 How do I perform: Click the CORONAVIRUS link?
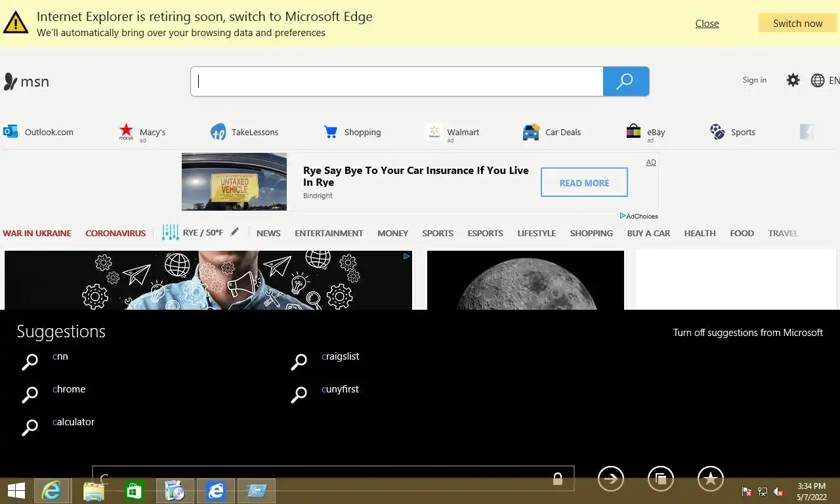(115, 233)
